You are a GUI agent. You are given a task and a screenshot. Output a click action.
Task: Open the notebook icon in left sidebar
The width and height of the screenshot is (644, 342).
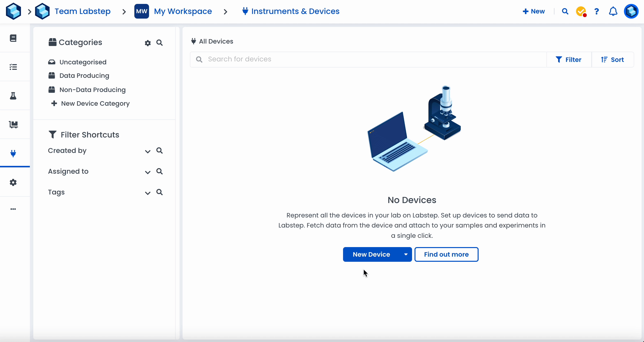click(x=13, y=38)
